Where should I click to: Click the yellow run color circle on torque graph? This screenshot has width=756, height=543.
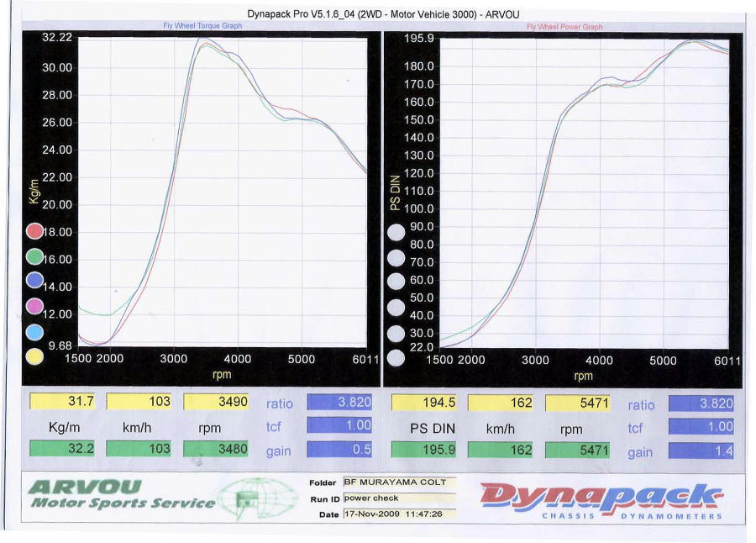[34, 356]
